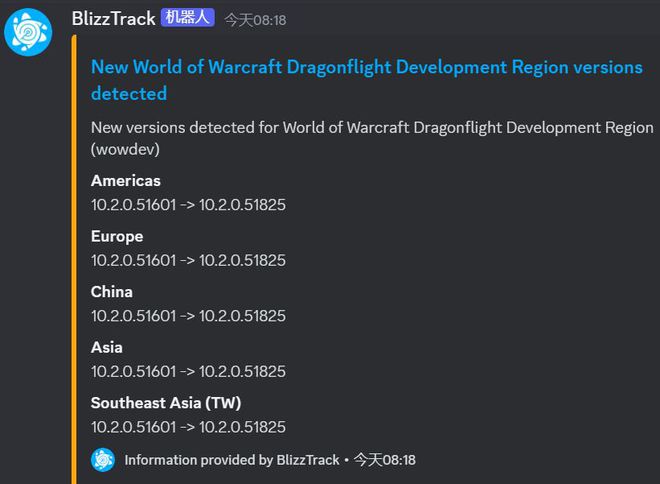Click the embed description mentioning wowdev
The image size is (660, 484).
372,138
